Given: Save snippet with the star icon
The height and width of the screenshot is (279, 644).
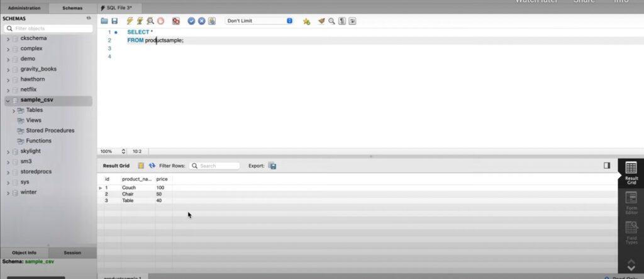Looking at the screenshot, I should click(306, 21).
